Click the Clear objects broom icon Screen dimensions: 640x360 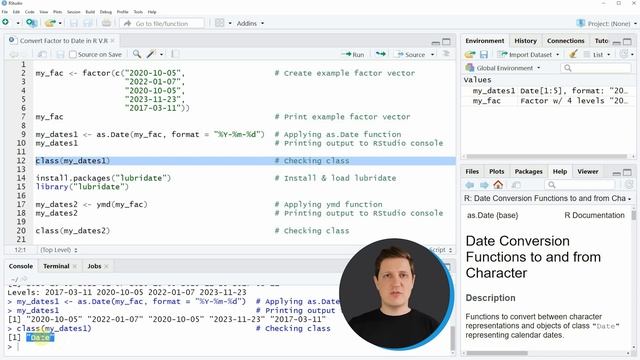click(573, 54)
